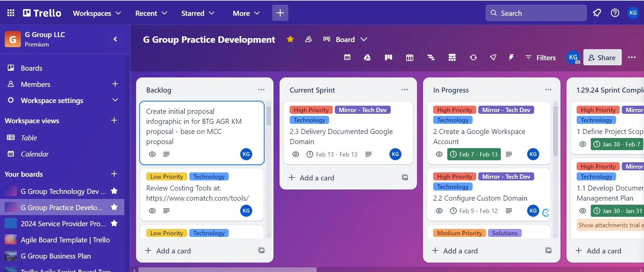Open the timeline Gantt power-up icon

[x=431, y=57]
